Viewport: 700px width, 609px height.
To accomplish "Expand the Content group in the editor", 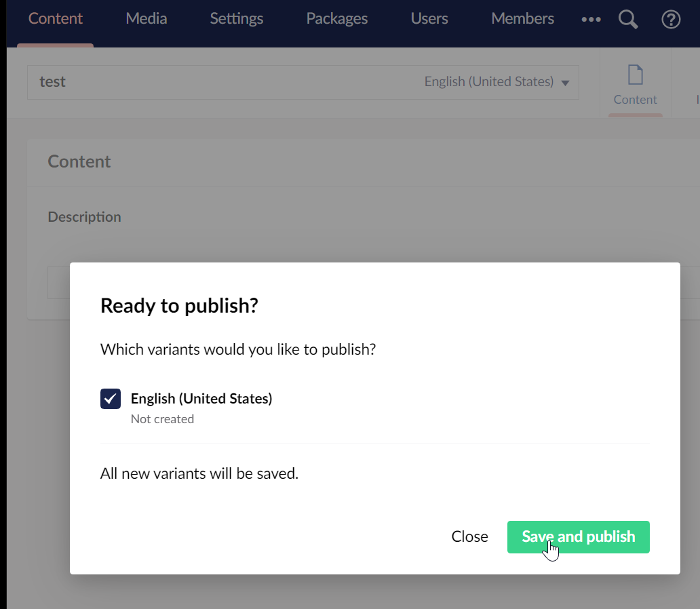I will (79, 161).
